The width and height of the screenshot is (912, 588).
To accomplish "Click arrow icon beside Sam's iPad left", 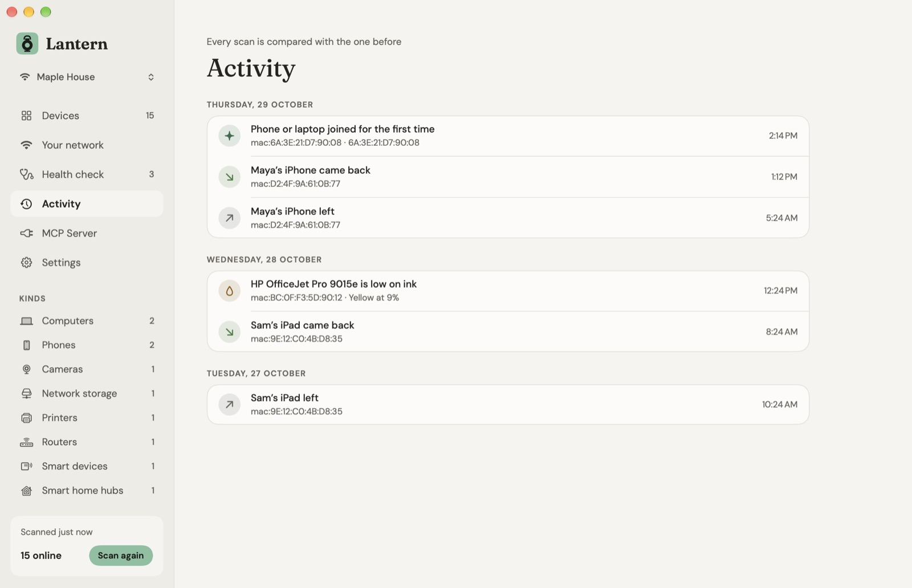I will tap(229, 405).
